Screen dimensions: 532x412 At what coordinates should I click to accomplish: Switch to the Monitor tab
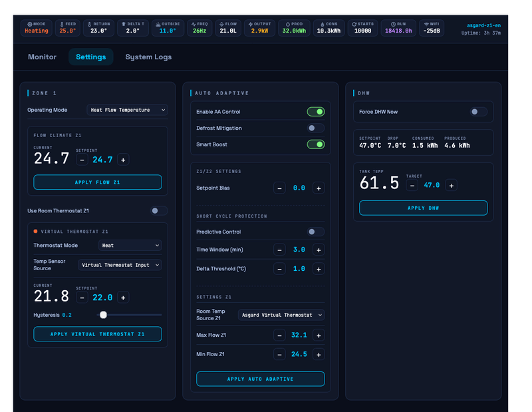pos(42,57)
